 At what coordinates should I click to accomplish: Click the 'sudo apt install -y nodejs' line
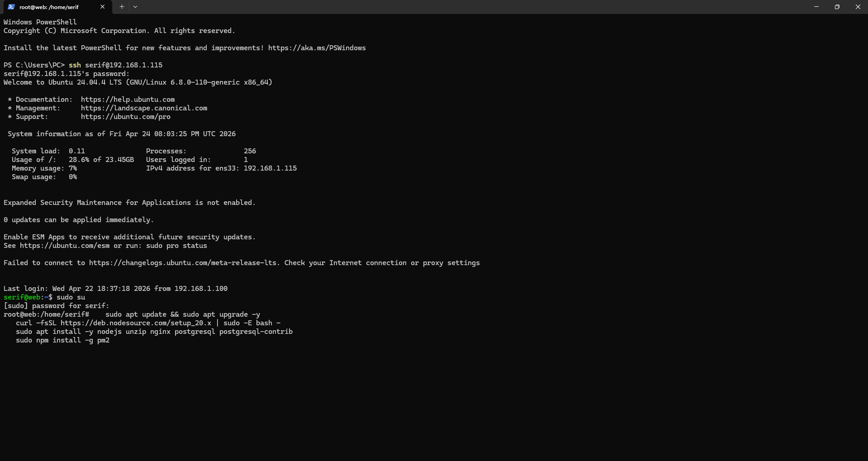coord(154,332)
